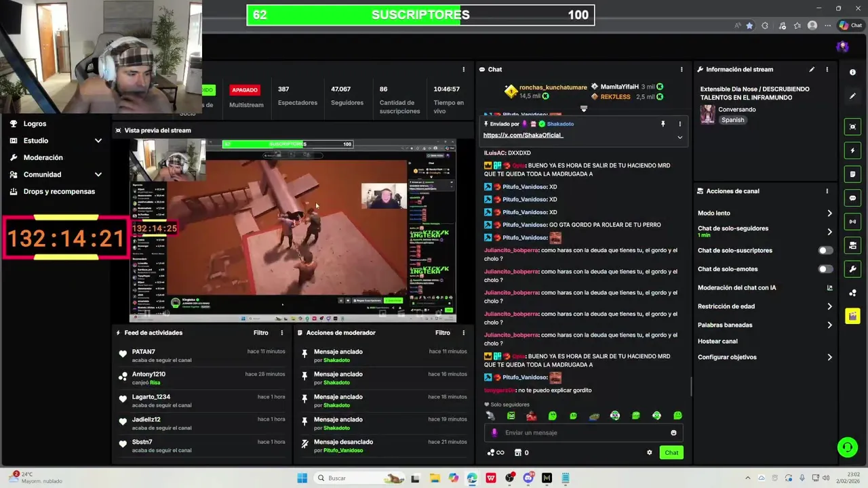Screen dimensions: 868x488
Task: Select the wrench tools icon in right sidebar
Action: (852, 269)
